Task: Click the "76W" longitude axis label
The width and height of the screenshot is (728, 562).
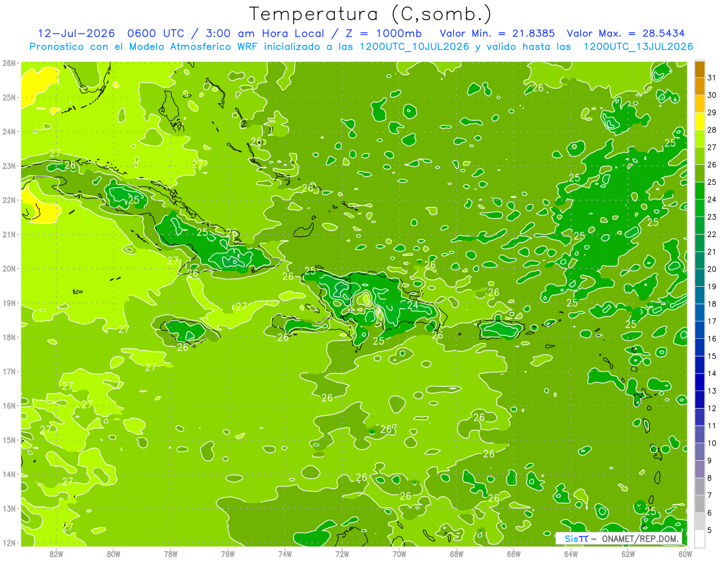Action: coord(228,553)
